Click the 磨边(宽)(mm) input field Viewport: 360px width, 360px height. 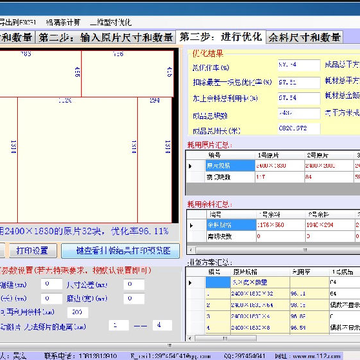click(134, 299)
